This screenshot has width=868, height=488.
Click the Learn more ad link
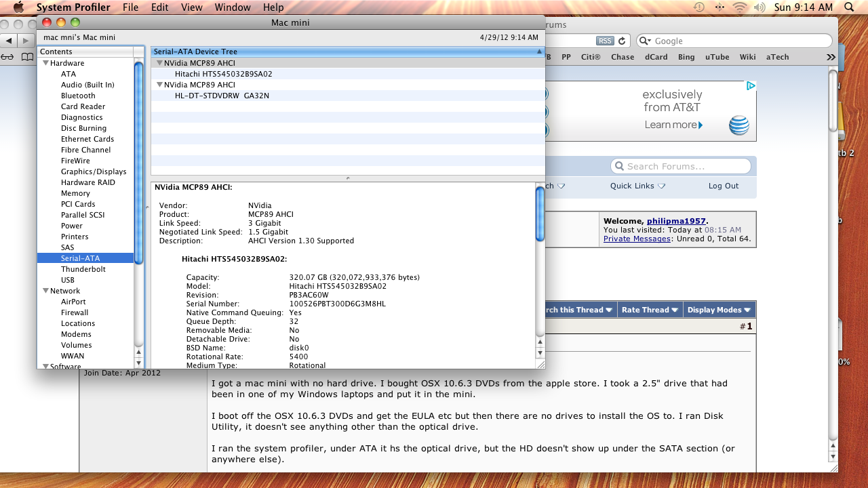(673, 125)
